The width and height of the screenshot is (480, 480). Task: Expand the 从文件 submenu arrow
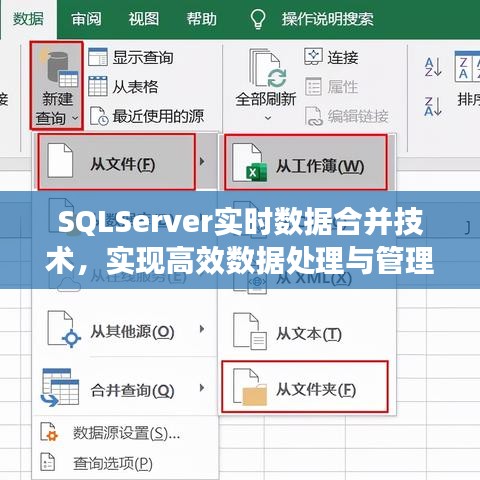click(x=202, y=162)
